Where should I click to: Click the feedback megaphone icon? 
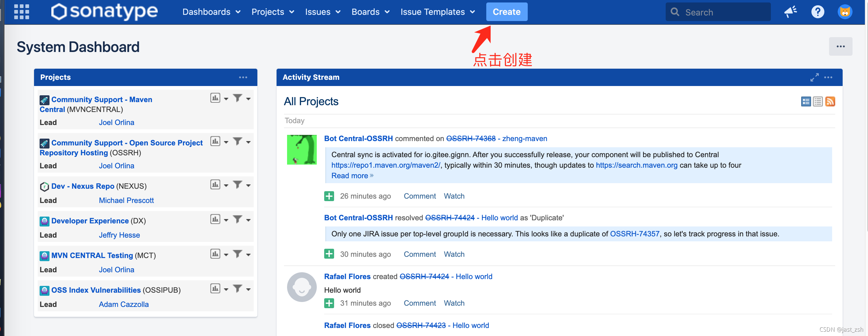click(790, 12)
